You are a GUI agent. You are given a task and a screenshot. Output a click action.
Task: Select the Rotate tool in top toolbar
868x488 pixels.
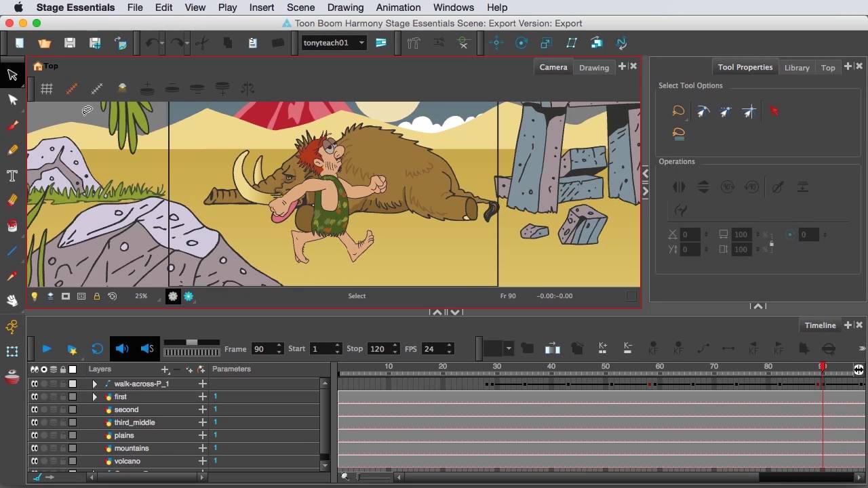[x=521, y=43]
